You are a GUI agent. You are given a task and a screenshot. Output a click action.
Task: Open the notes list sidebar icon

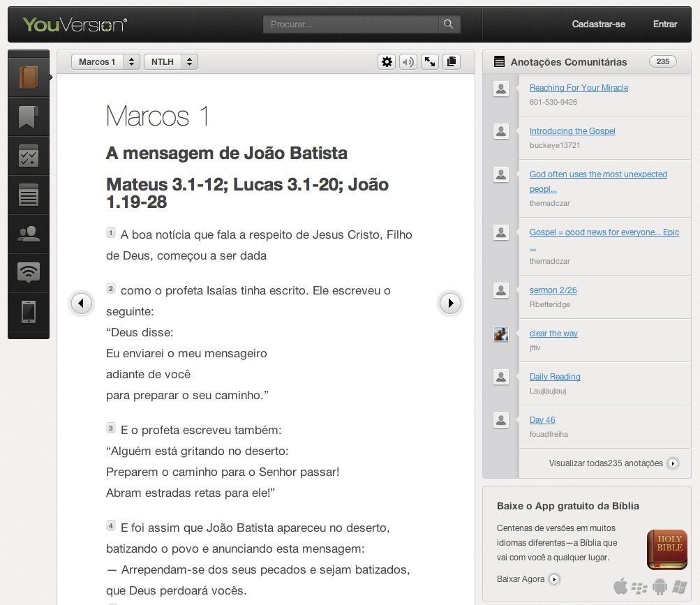coord(29,195)
